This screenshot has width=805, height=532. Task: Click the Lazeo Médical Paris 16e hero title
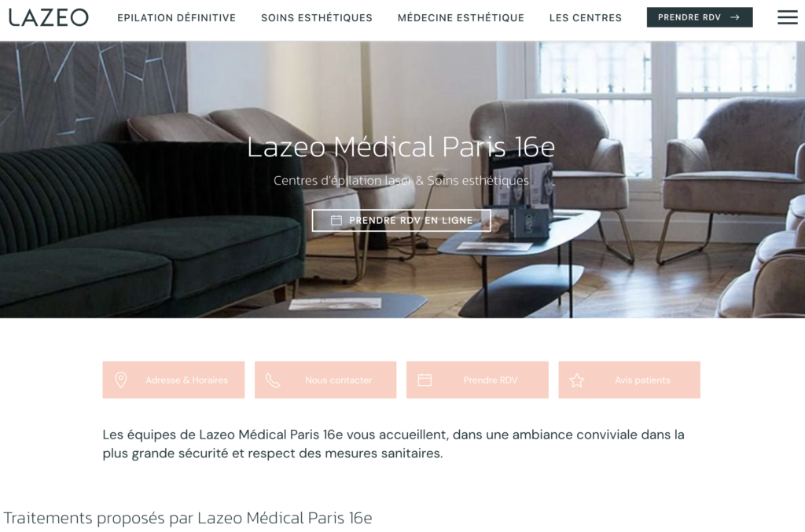401,147
